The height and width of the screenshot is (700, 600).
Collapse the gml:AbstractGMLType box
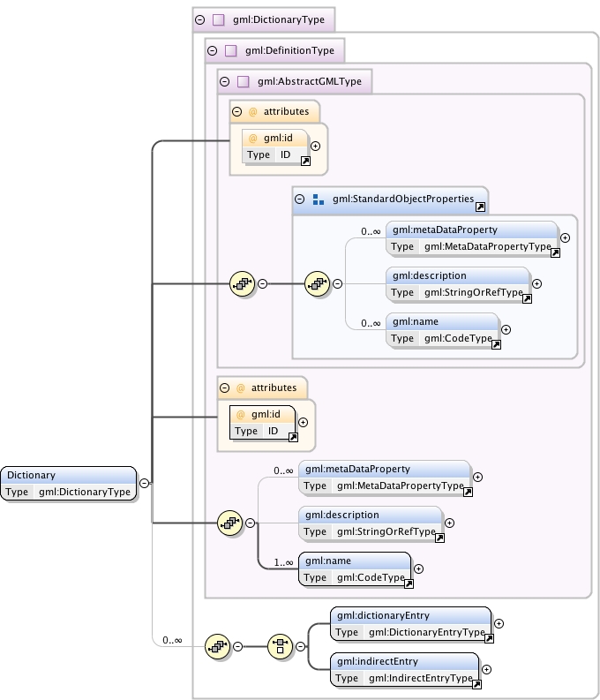click(225, 81)
